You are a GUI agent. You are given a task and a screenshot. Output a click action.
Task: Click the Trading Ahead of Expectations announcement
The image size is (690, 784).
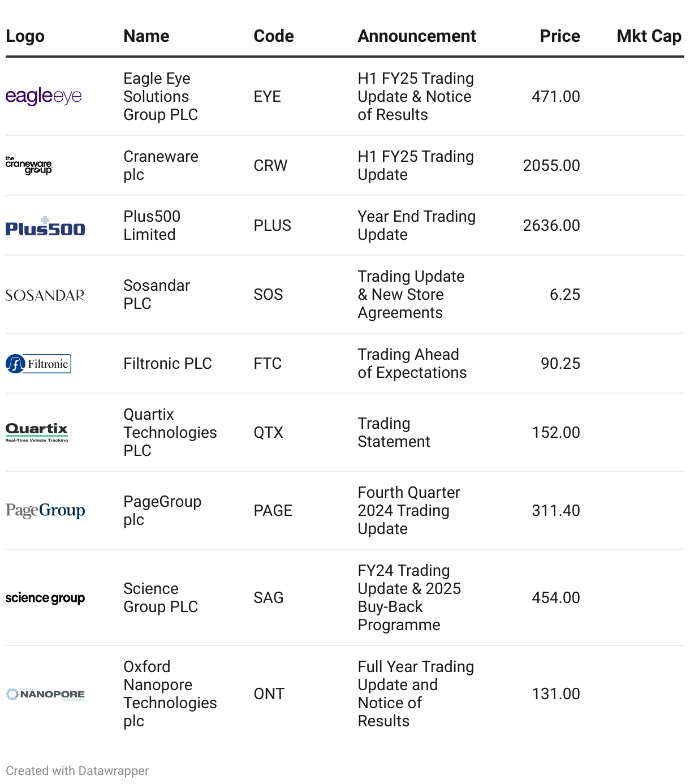[x=412, y=363]
